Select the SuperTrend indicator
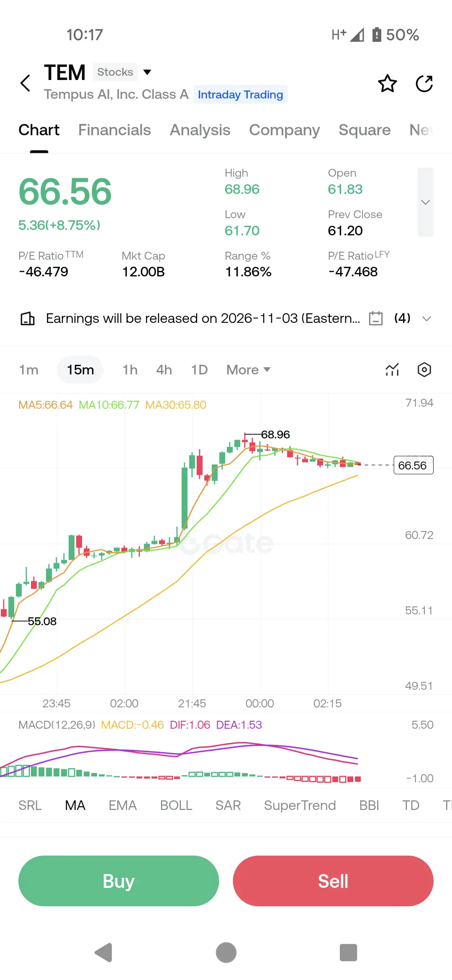 (300, 805)
